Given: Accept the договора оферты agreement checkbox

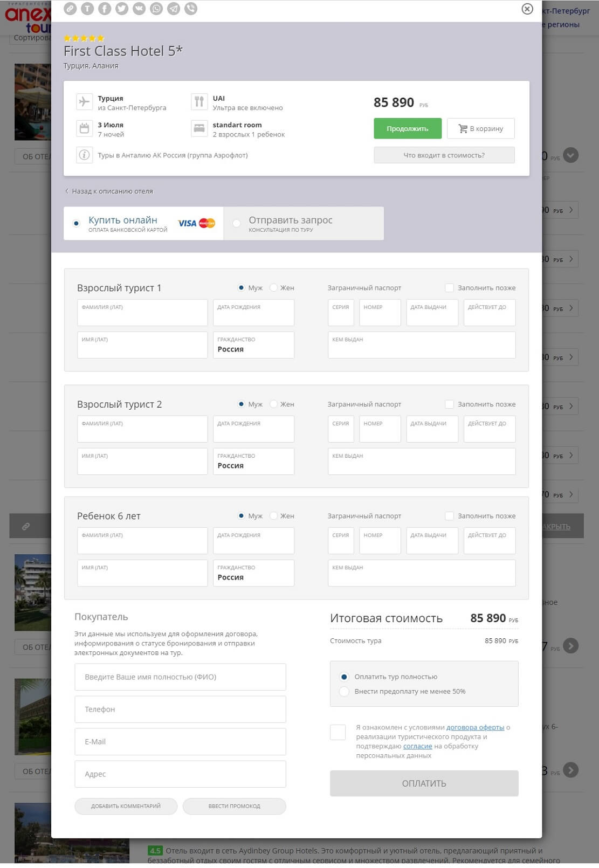Looking at the screenshot, I should click(x=338, y=732).
